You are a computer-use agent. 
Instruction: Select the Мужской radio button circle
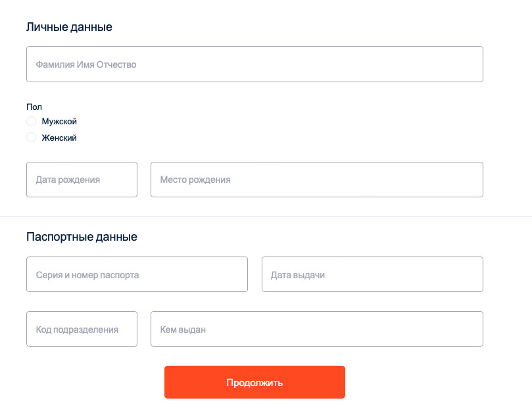pos(31,121)
